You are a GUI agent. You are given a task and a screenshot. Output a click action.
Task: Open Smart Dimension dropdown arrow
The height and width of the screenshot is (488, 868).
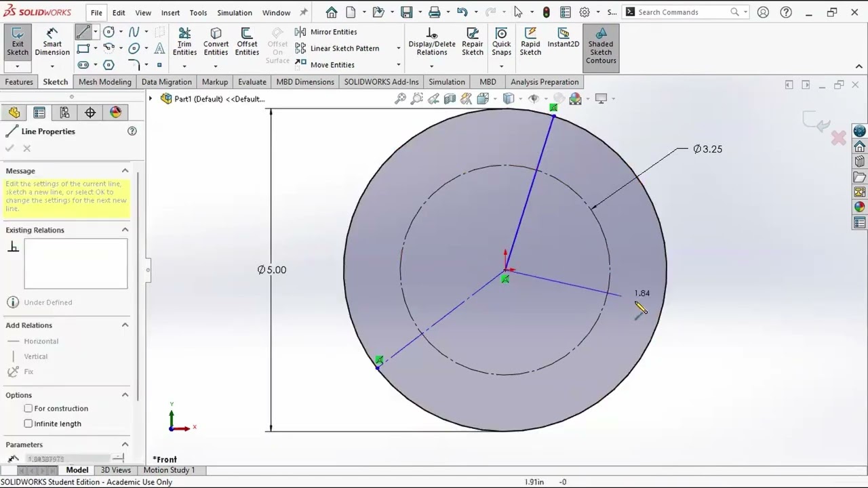52,66
